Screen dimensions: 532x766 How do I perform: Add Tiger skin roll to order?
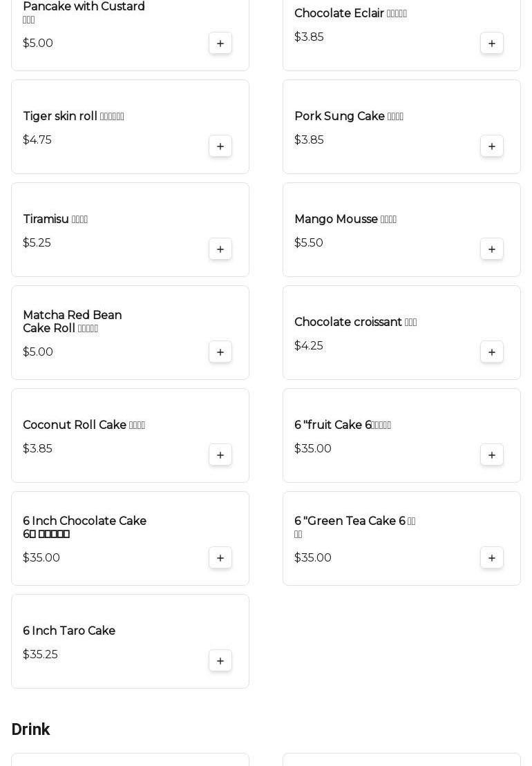[x=220, y=146]
